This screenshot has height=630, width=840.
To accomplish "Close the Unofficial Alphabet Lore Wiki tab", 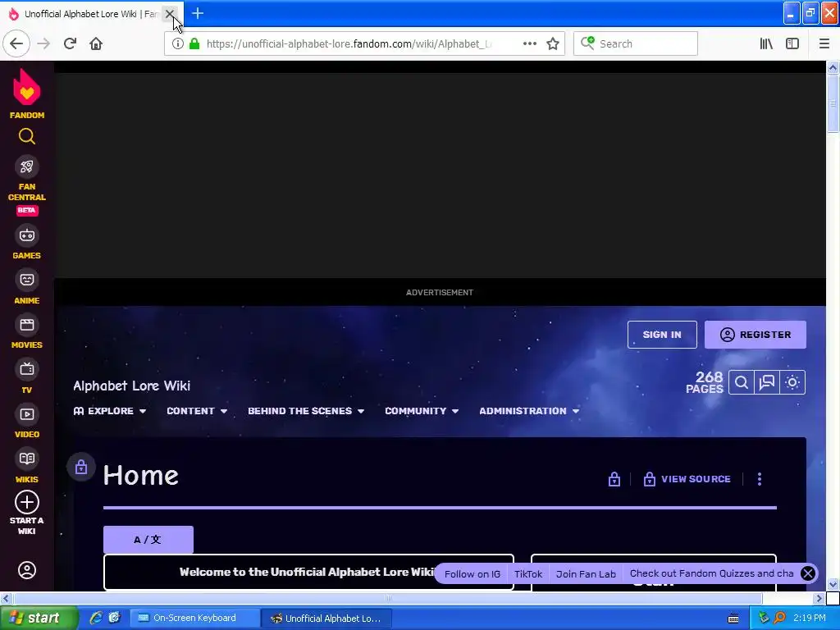I will click(169, 14).
